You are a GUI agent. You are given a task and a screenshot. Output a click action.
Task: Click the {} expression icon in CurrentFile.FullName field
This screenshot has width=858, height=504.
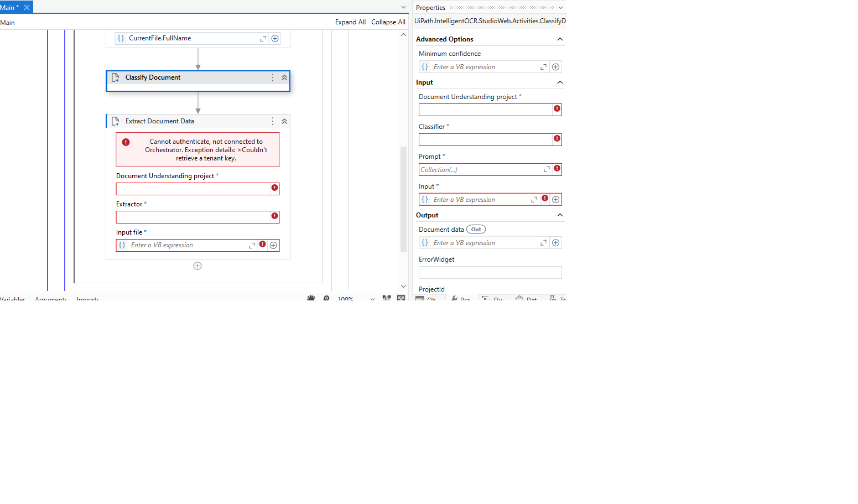pyautogui.click(x=121, y=38)
